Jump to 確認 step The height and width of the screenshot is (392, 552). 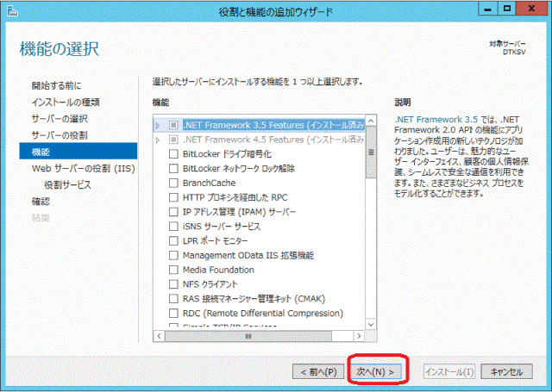click(41, 201)
